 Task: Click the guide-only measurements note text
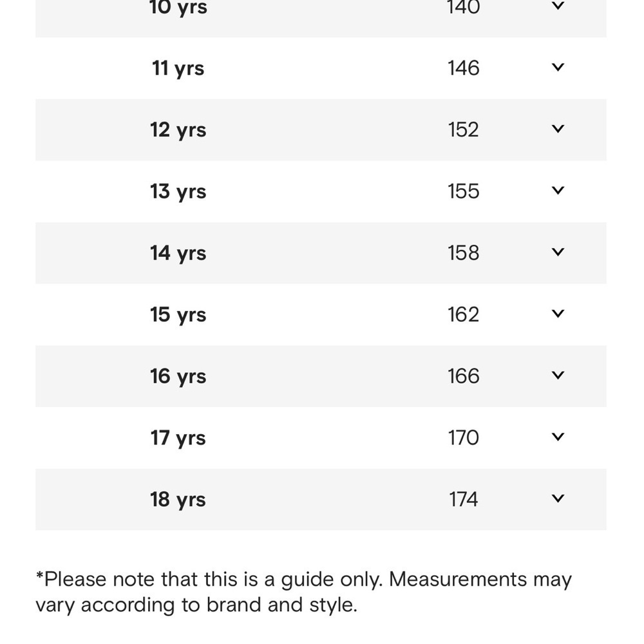303,592
